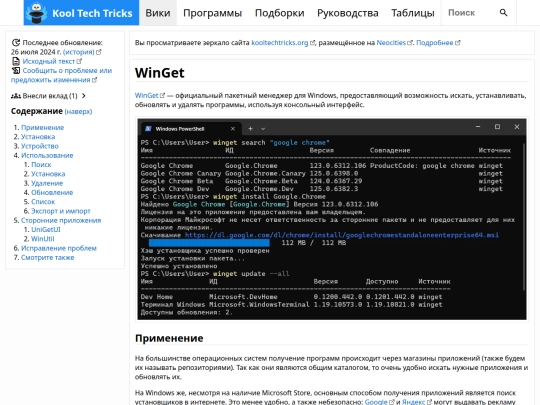Go to Удаление subsection in contents

47,183
